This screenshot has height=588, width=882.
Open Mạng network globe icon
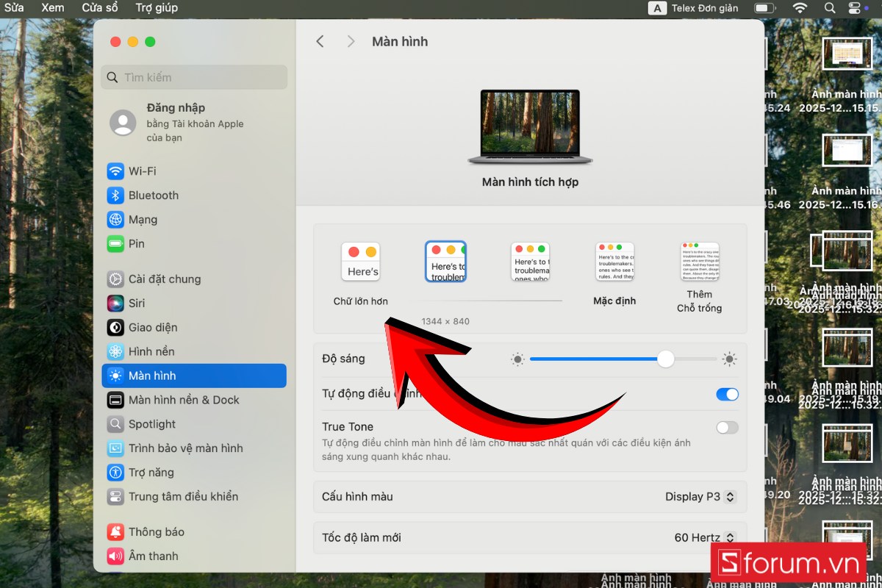(115, 220)
